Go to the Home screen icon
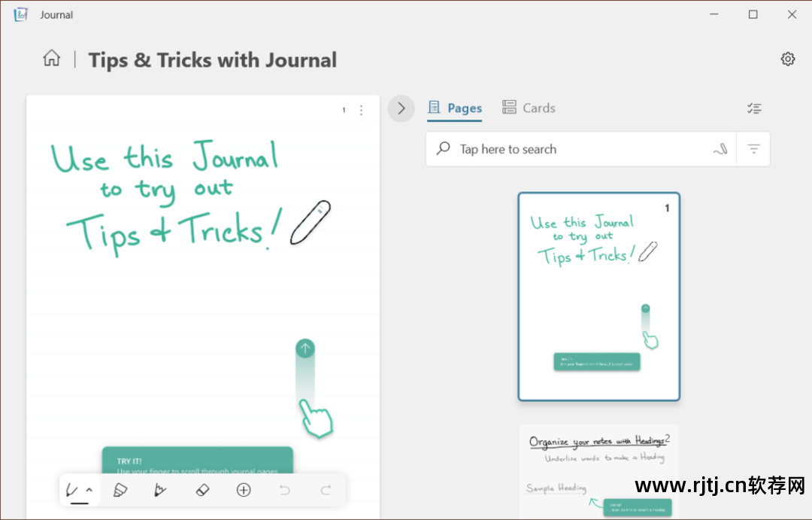The image size is (812, 520). [51, 57]
